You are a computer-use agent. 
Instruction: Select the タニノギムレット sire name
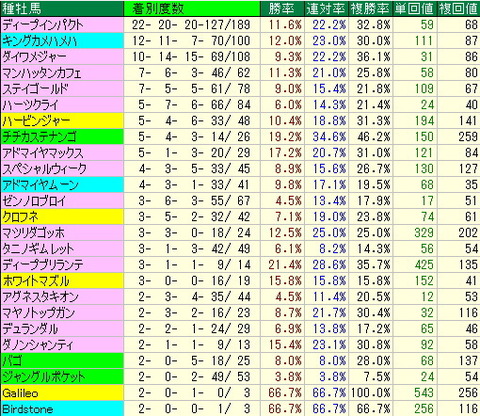[x=38, y=249]
